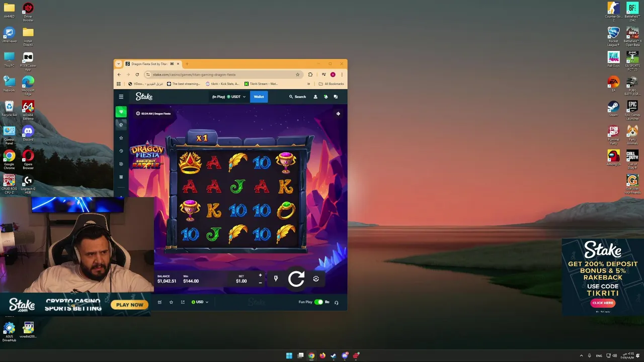
Task: Open Steam desktop shortcut
Action: 613,109
